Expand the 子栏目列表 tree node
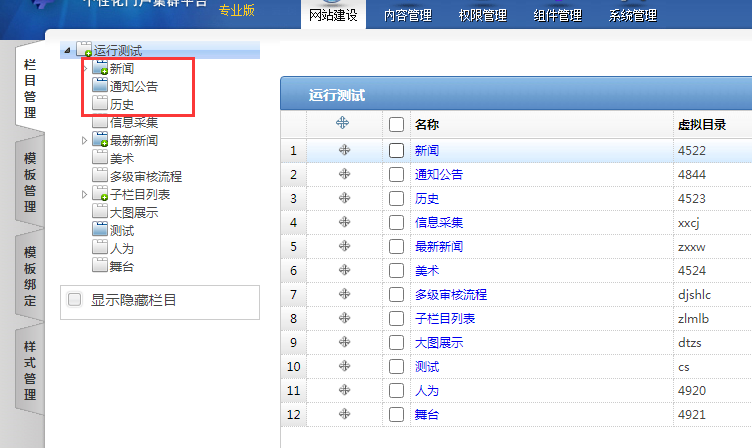This screenshot has height=448, width=752. (84, 195)
